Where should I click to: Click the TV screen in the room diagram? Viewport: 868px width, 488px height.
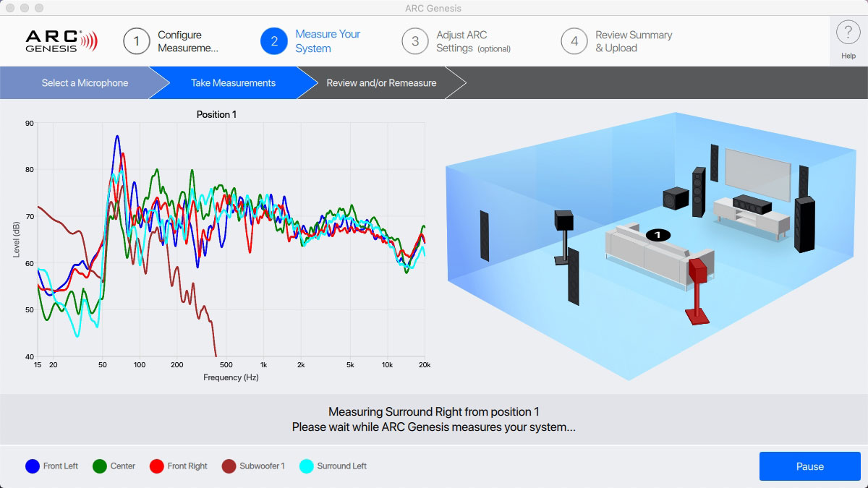(757, 174)
